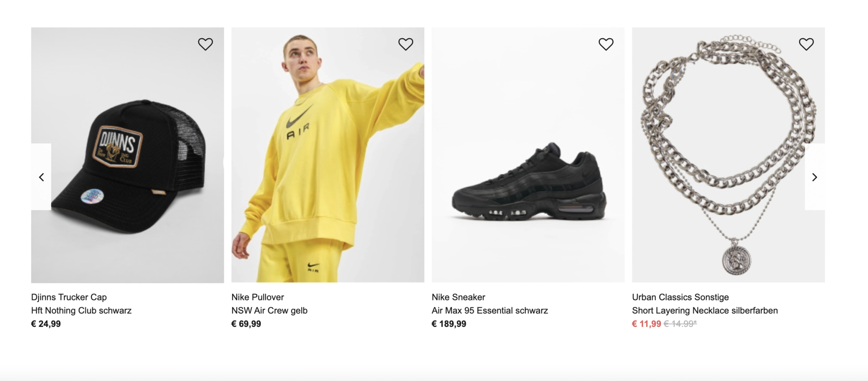Open Urban Classics Sonstige link

tap(680, 297)
